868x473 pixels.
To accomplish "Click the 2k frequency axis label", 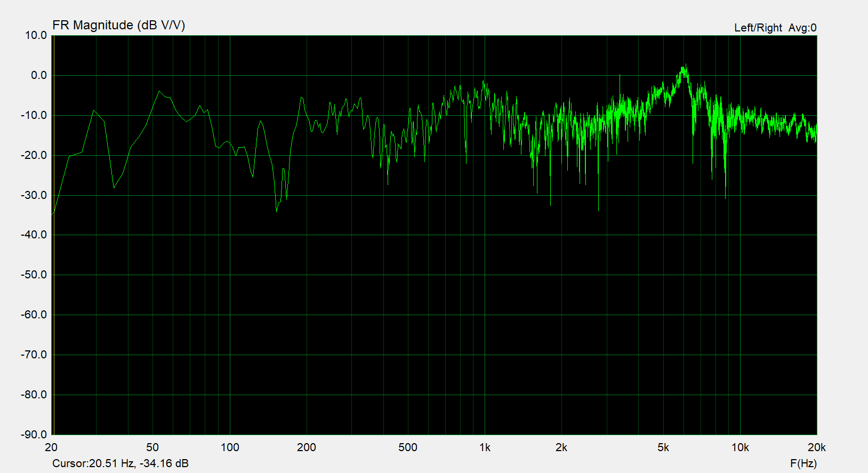I will (561, 447).
